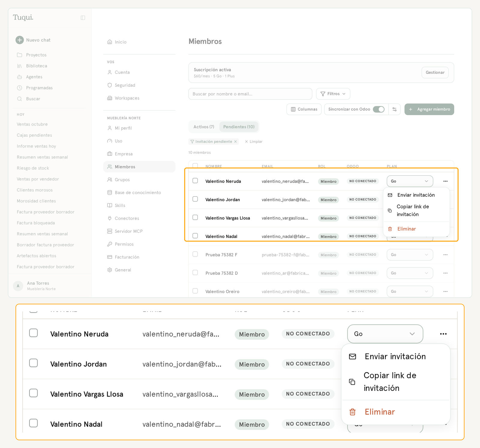Image resolution: width=480 pixels, height=448 pixels.
Task: Open the three-dot menu for Valentino Oreiro
Action: point(445,291)
